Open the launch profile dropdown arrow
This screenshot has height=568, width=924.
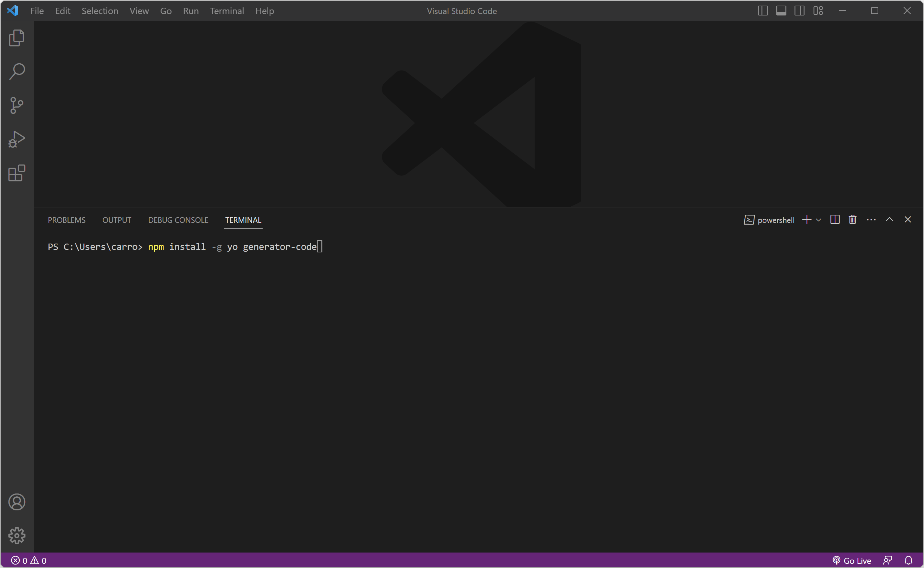coord(819,220)
